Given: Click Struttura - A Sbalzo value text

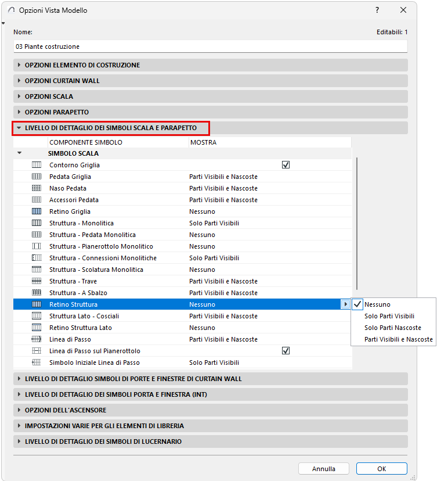Looking at the screenshot, I should [223, 293].
